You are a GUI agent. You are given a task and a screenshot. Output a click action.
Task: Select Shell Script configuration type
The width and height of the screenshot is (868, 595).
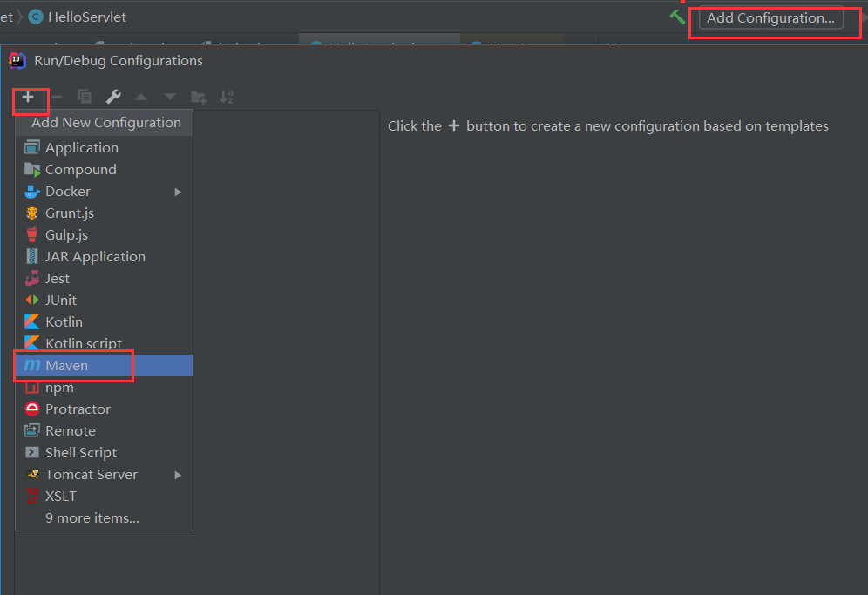tap(104, 453)
